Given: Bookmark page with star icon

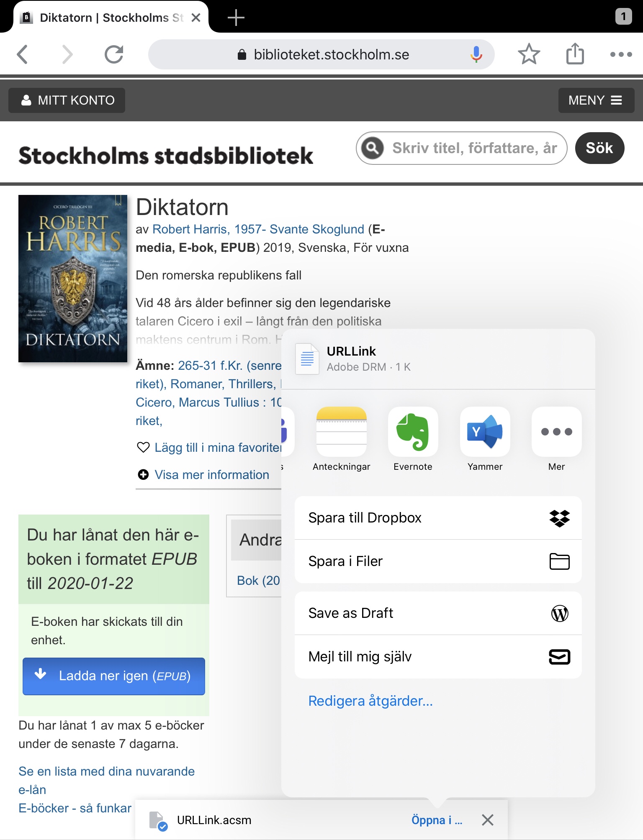Looking at the screenshot, I should click(529, 54).
